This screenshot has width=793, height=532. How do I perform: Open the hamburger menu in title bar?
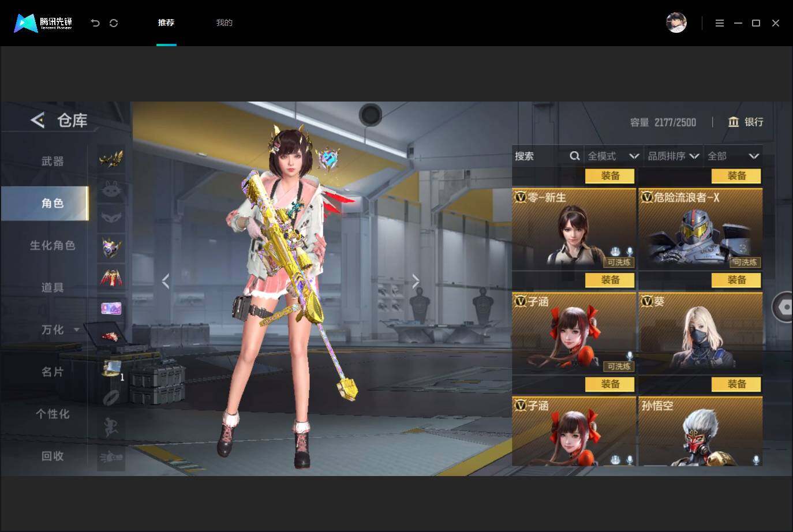(x=719, y=23)
